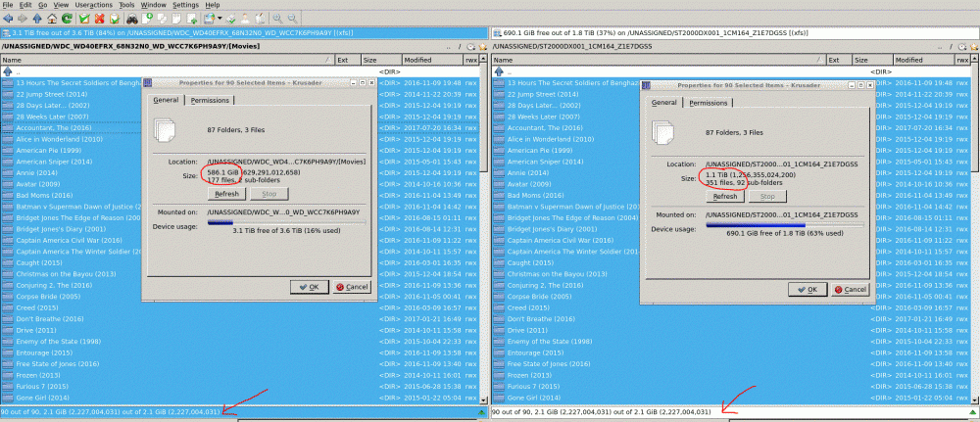
Task: Click the left panel history clock icon
Action: (470, 46)
